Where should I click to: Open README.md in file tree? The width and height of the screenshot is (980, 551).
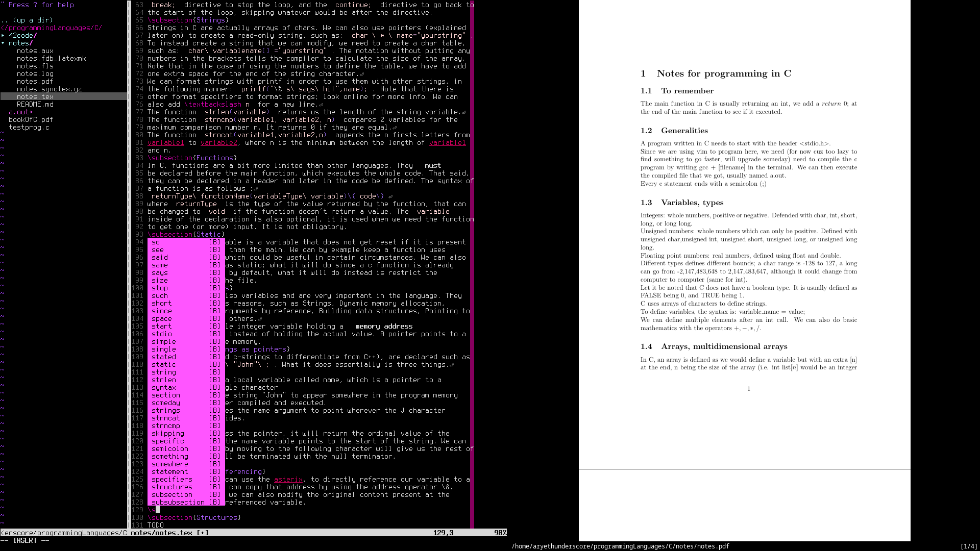(x=35, y=105)
